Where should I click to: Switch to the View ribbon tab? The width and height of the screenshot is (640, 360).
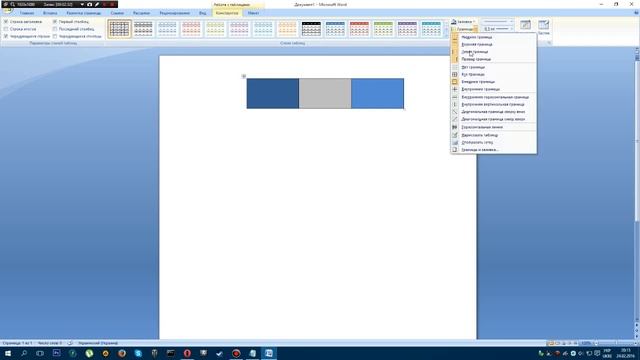[x=202, y=13]
